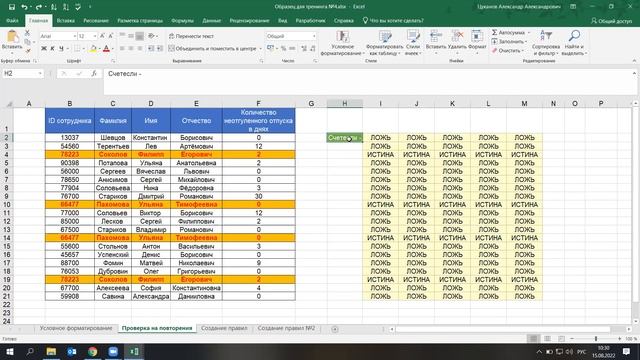Screen dimensions: 640x360
Task: Expand Merge and Center options arrow
Action: point(260,49)
